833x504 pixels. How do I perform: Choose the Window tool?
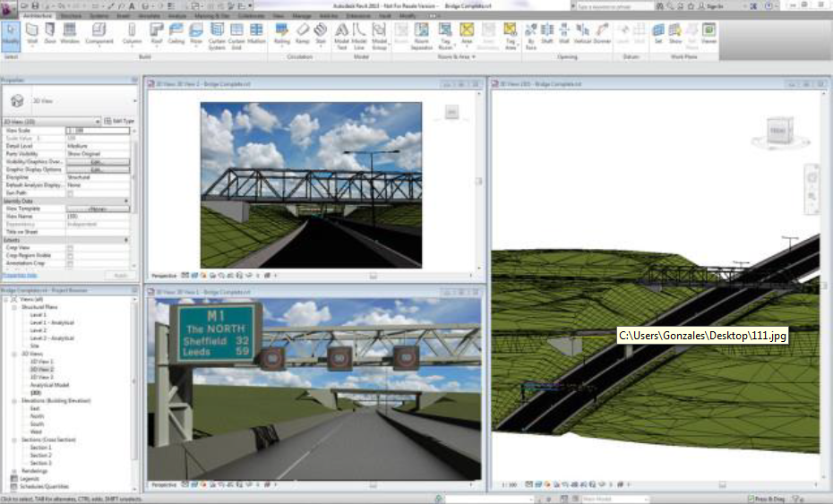click(71, 34)
